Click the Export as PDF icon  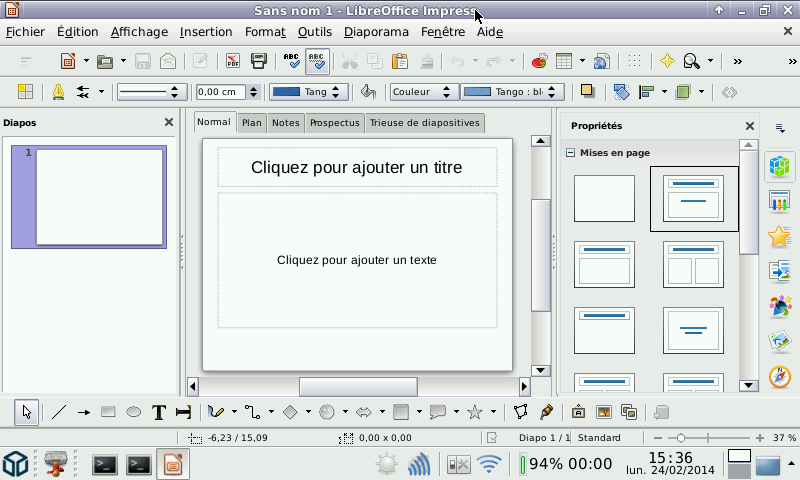tap(233, 61)
